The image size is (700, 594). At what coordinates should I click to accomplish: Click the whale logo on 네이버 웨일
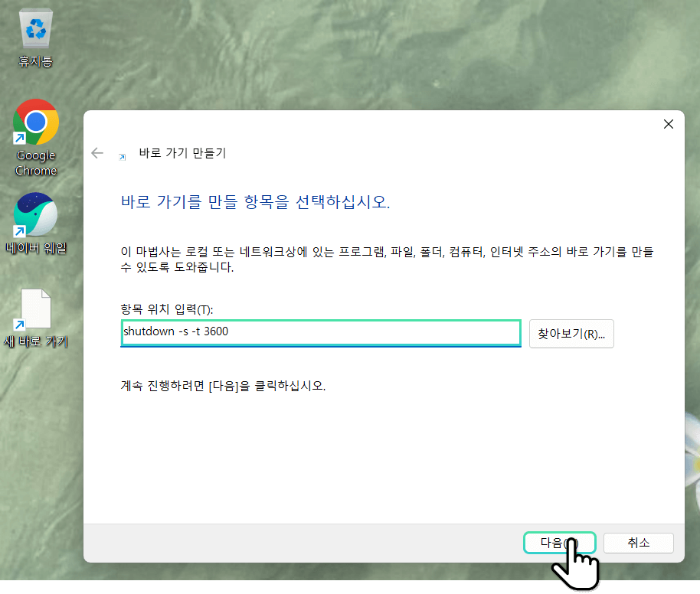[36, 215]
